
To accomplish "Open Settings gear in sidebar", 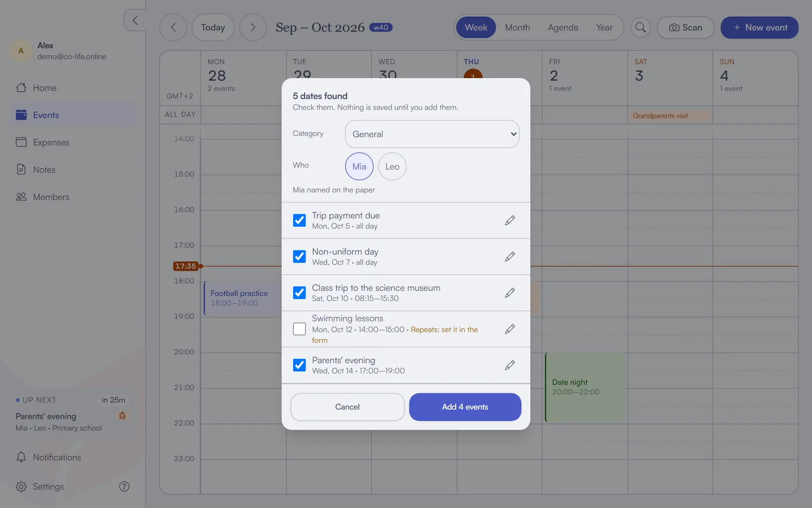I will (21, 487).
